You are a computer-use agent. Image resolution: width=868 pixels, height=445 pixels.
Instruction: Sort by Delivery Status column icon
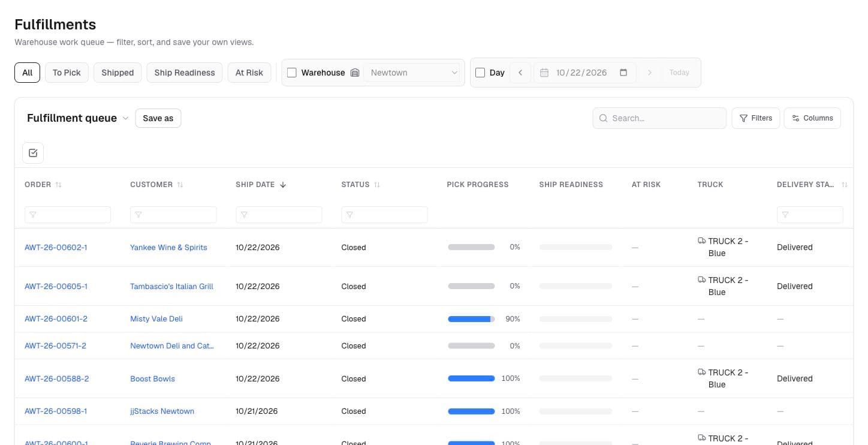pos(844,185)
